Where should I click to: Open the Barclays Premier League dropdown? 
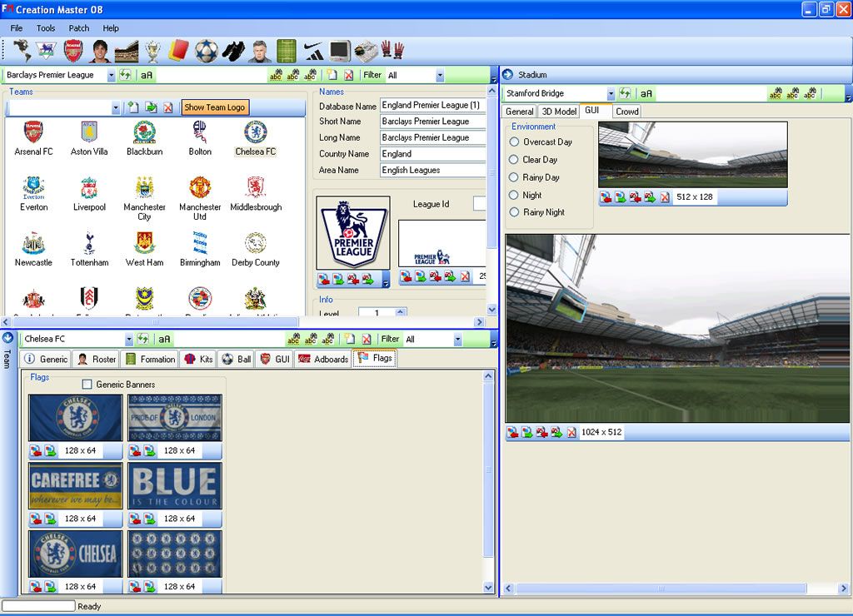coord(111,75)
